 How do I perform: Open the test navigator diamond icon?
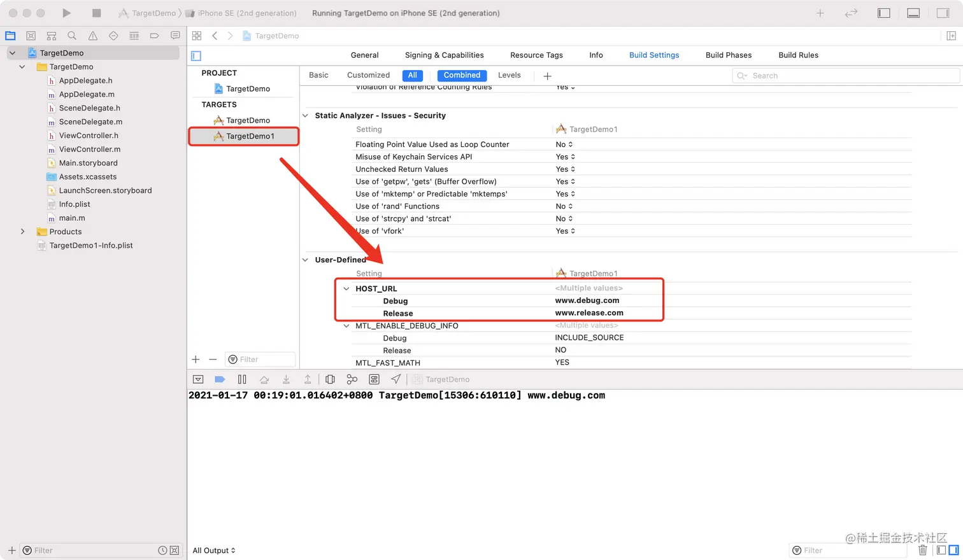pyautogui.click(x=113, y=36)
